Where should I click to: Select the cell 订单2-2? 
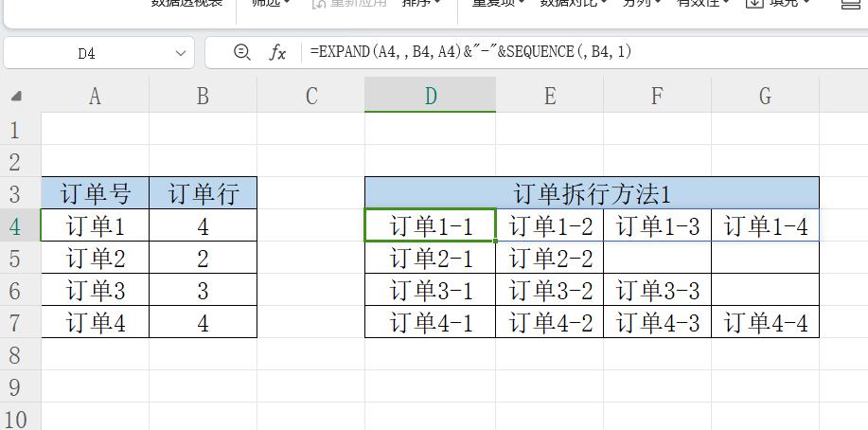tap(550, 258)
